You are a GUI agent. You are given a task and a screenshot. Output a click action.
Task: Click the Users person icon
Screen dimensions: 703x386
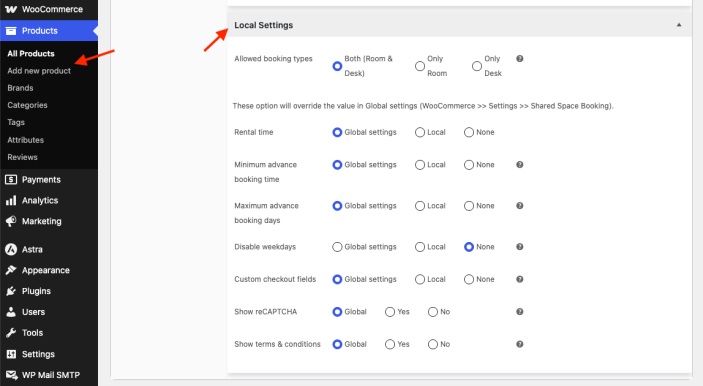pyautogui.click(x=11, y=312)
